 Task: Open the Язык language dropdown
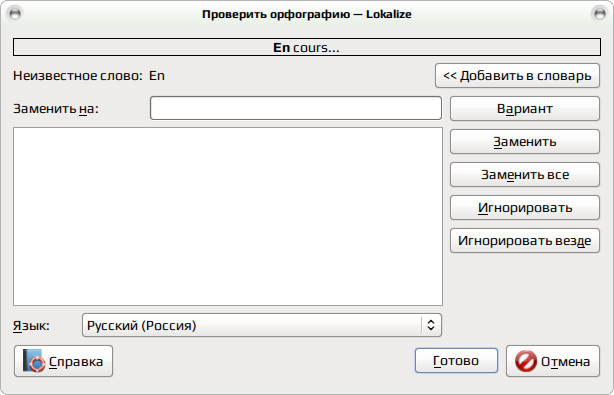(262, 325)
